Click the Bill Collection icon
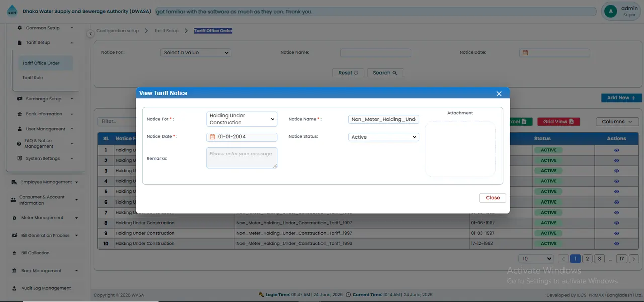The height and width of the screenshot is (302, 644). point(15,253)
